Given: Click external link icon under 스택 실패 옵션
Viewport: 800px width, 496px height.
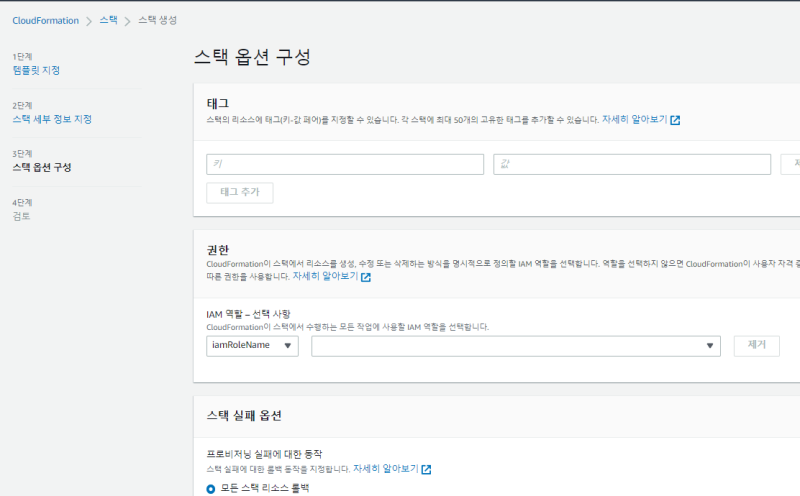Looking at the screenshot, I should 426,469.
